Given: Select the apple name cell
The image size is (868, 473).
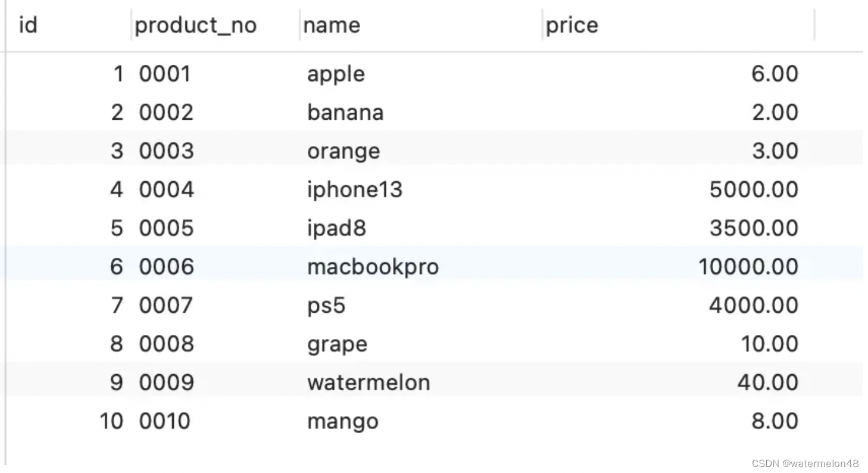Looking at the screenshot, I should (x=336, y=74).
